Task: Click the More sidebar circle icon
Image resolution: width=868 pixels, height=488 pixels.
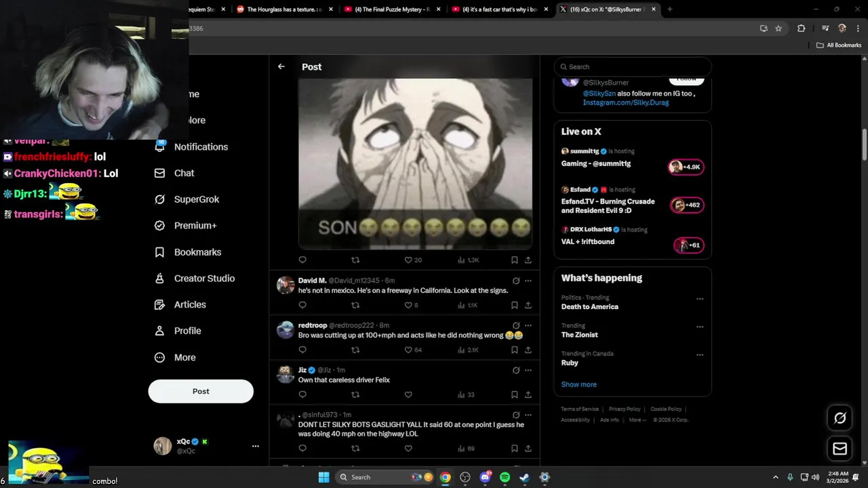Action: tap(159, 357)
